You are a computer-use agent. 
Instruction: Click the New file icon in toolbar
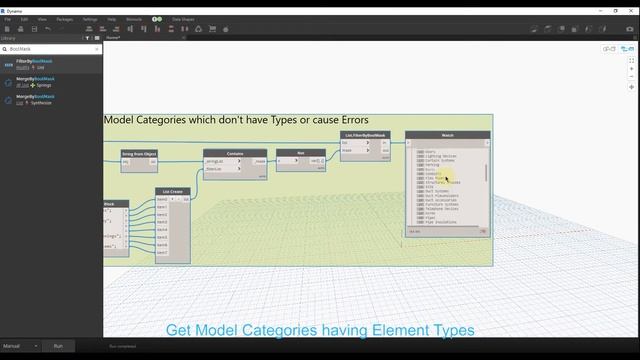[x=7, y=29]
